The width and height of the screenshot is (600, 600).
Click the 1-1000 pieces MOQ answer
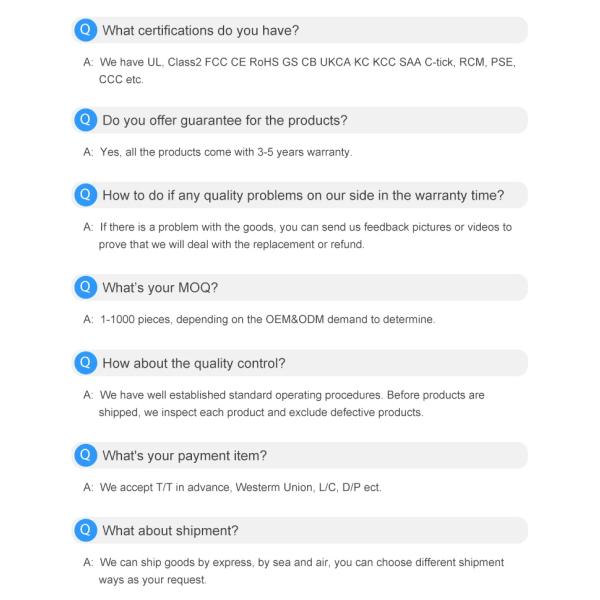tap(265, 320)
